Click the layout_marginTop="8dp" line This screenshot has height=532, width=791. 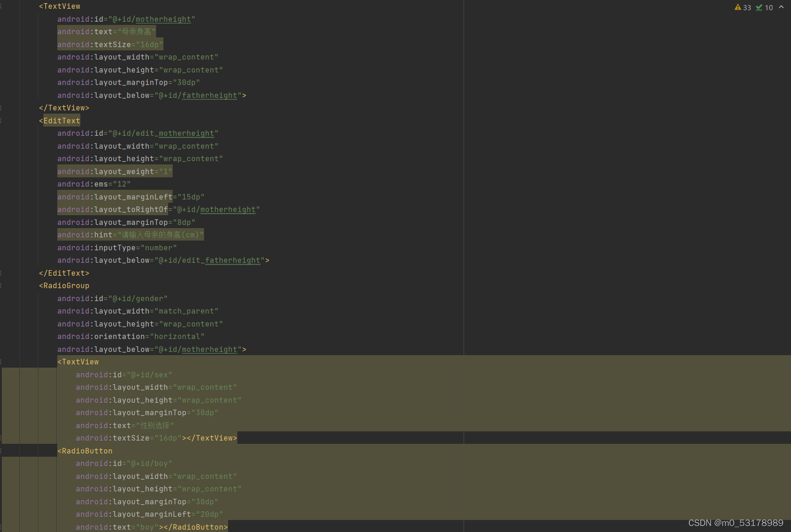(x=126, y=222)
